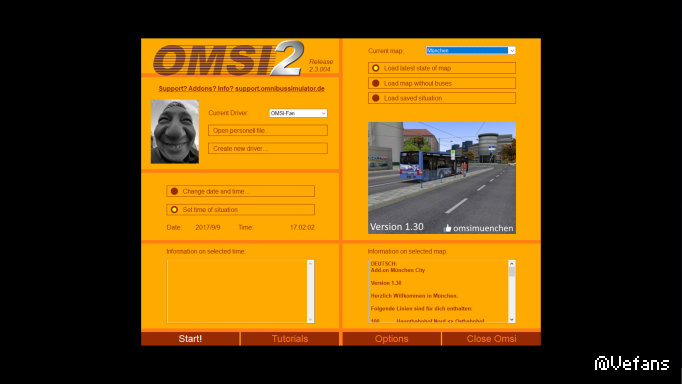Open personnel file button
The width and height of the screenshot is (682, 384).
(x=268, y=130)
